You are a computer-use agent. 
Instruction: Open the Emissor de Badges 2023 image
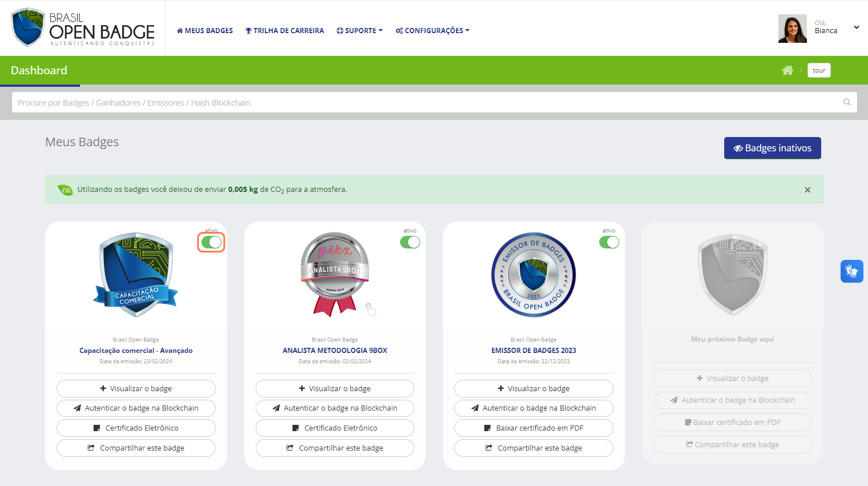click(x=534, y=275)
